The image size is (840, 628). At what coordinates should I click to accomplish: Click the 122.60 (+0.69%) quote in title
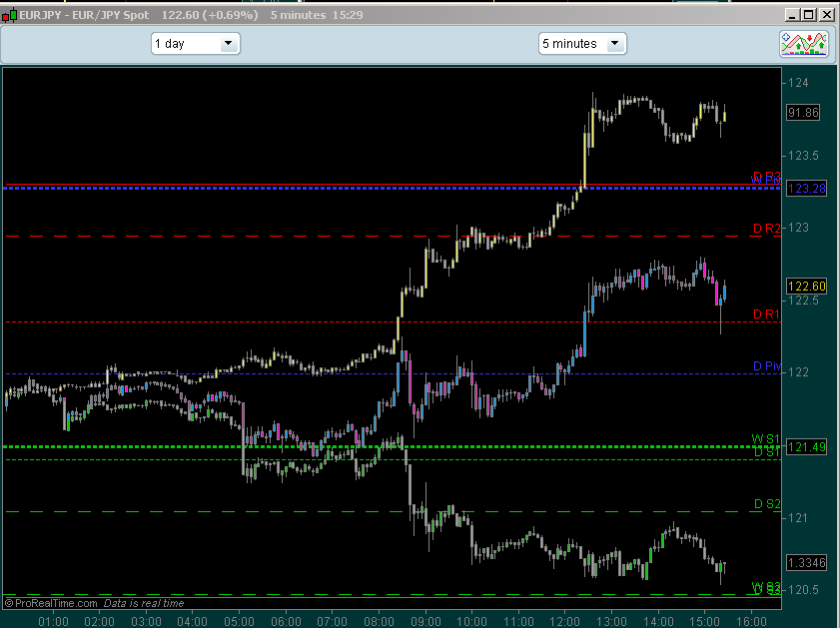(210, 15)
